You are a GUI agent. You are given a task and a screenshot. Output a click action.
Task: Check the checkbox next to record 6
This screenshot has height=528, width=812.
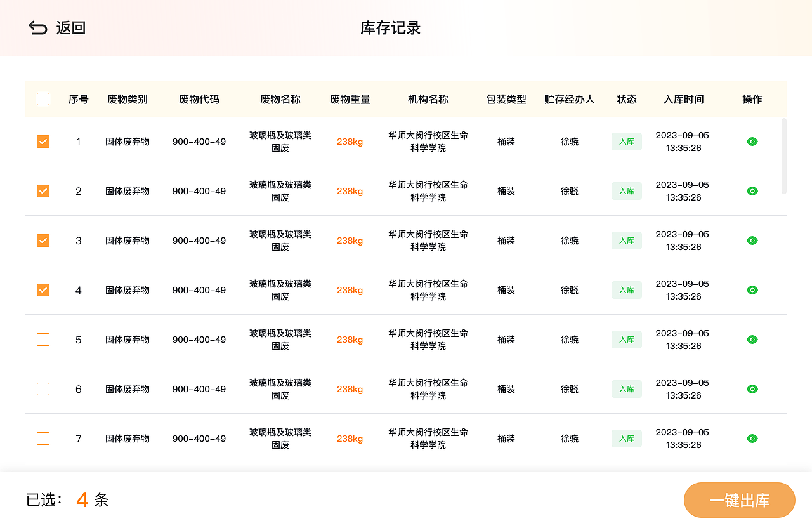[x=43, y=389]
